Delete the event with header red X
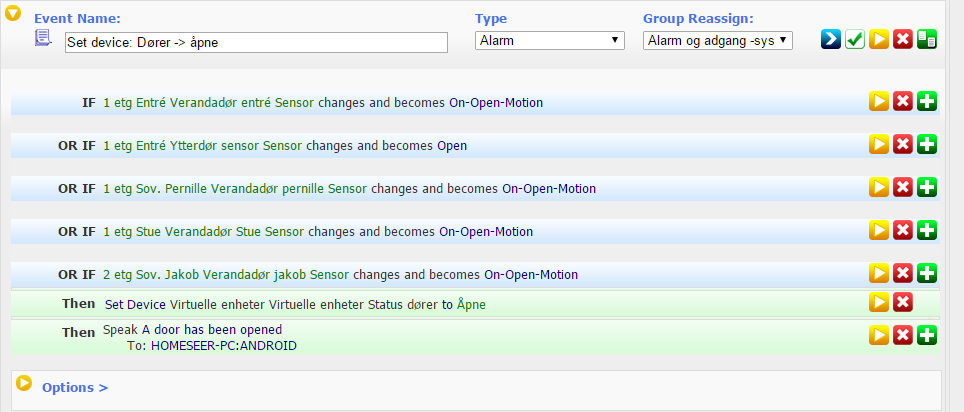Viewport: 964px width, 412px height. 903,39
